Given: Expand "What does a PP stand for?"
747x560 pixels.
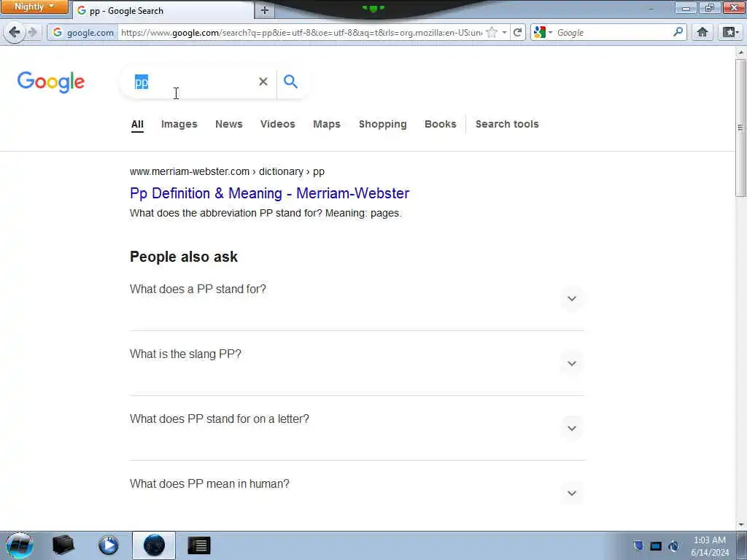Looking at the screenshot, I should (572, 298).
